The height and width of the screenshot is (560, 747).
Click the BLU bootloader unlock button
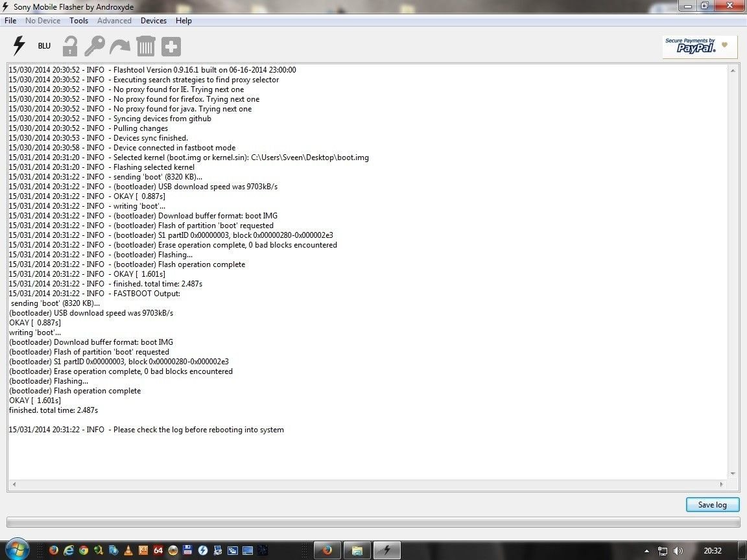(44, 46)
